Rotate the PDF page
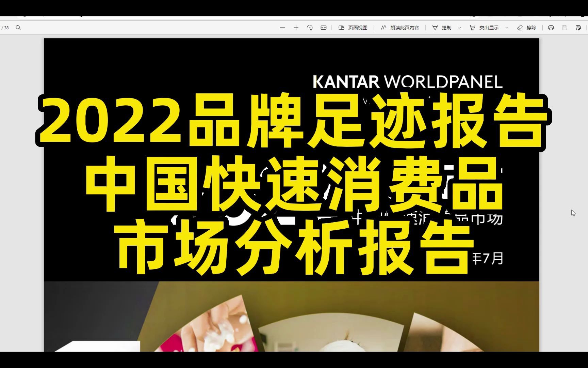 click(x=310, y=28)
